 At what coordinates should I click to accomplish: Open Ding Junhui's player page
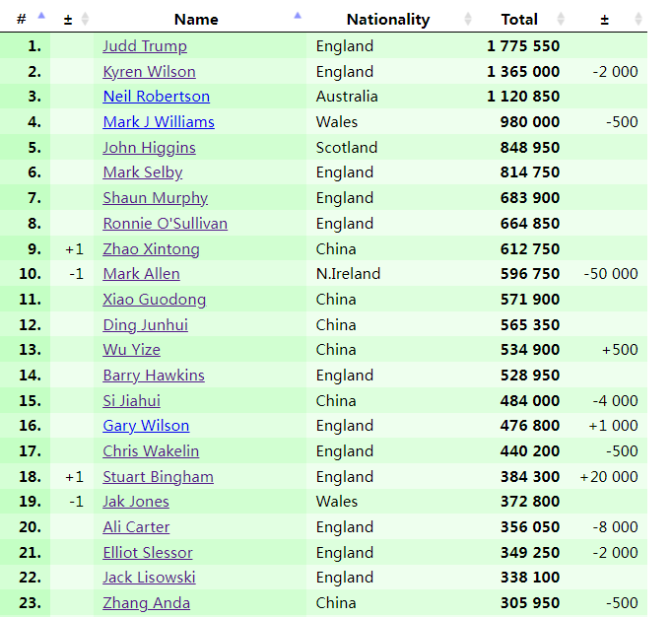pos(145,325)
